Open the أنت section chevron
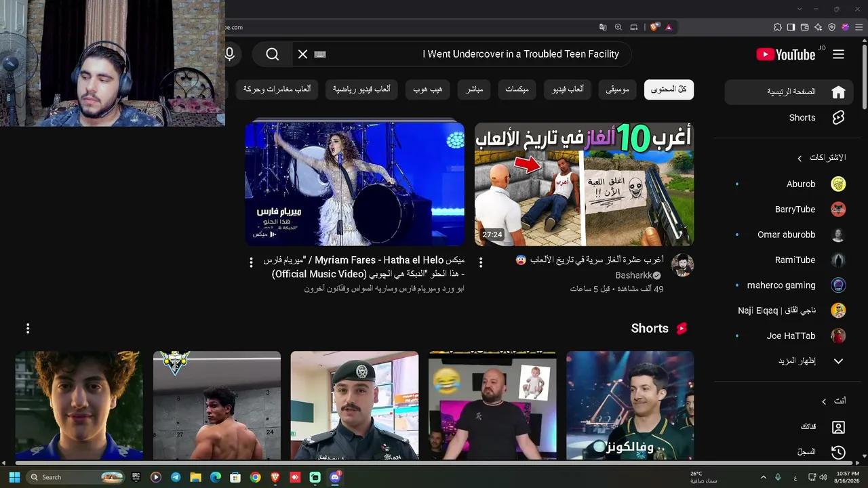Image resolution: width=868 pixels, height=488 pixels. pyautogui.click(x=824, y=401)
